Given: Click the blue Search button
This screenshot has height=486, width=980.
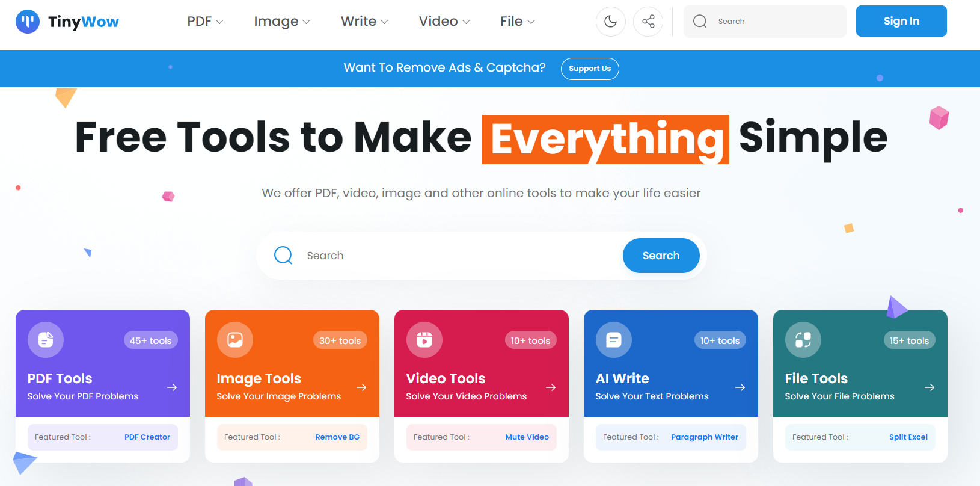Looking at the screenshot, I should pos(661,256).
